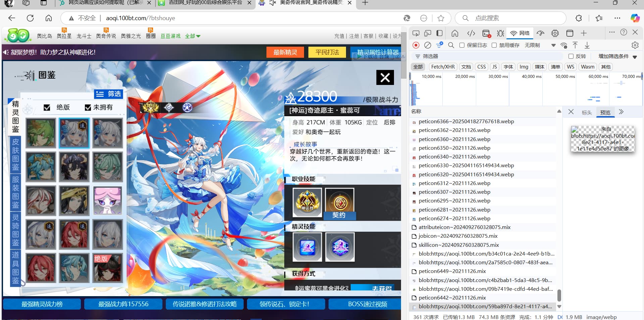Open the DevTools Welcome home icon
Image resolution: width=644 pixels, height=320 pixels.
coord(455,33)
